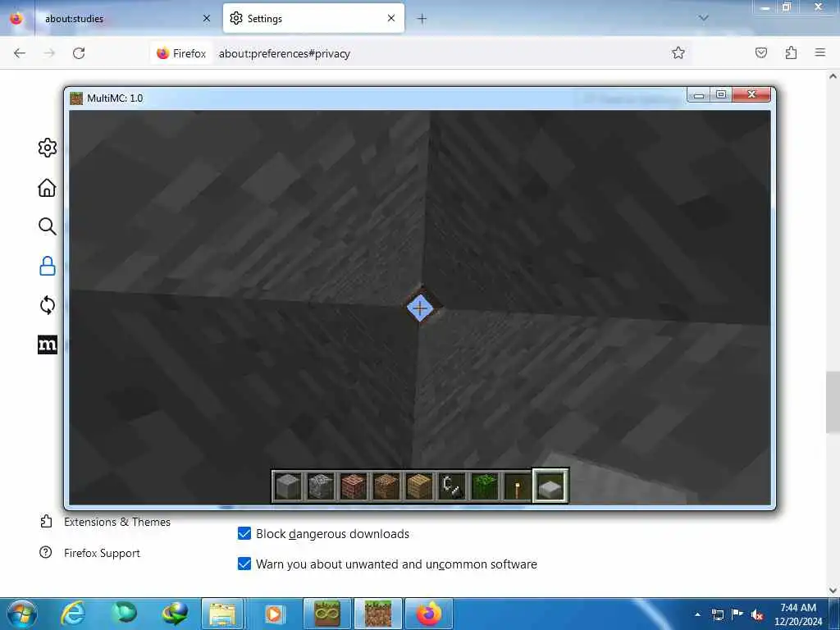This screenshot has height=630, width=840.
Task: Click the blue crosshair in Minecraft view
Action: [x=419, y=308]
